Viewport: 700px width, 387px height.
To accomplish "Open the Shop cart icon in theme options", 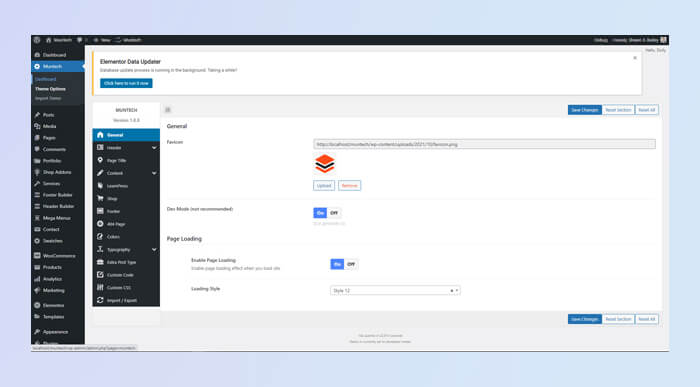I will pyautogui.click(x=100, y=198).
